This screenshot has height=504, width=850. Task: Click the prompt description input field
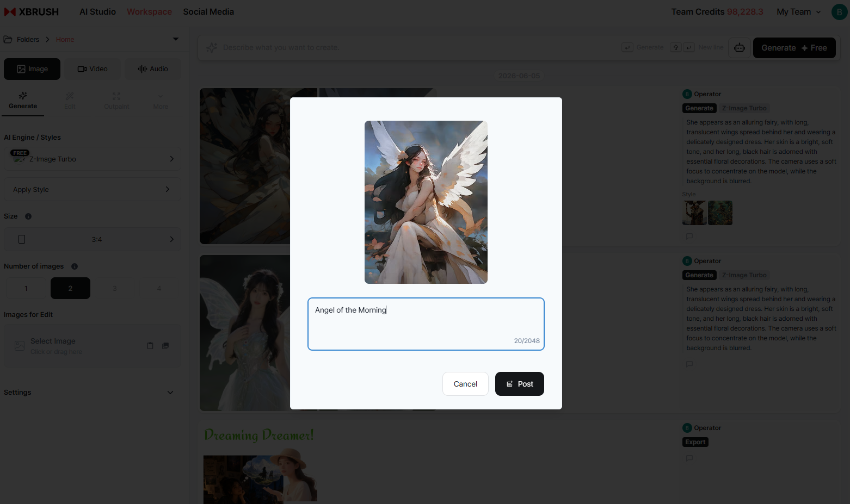(x=419, y=48)
